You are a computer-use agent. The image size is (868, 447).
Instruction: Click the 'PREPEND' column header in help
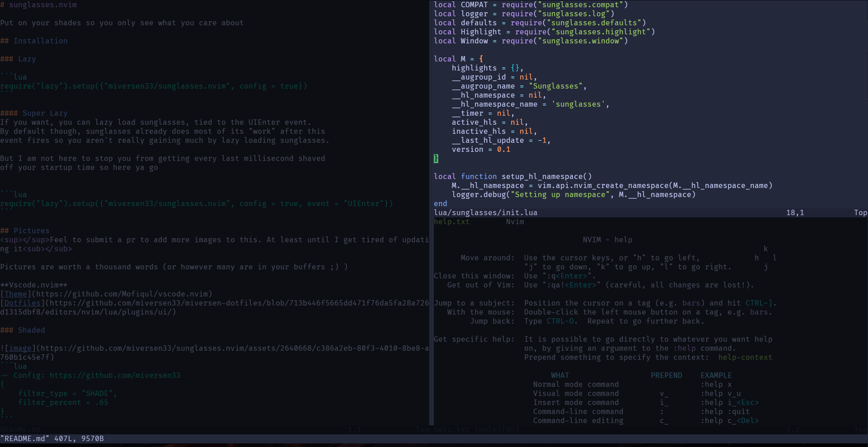666,375
